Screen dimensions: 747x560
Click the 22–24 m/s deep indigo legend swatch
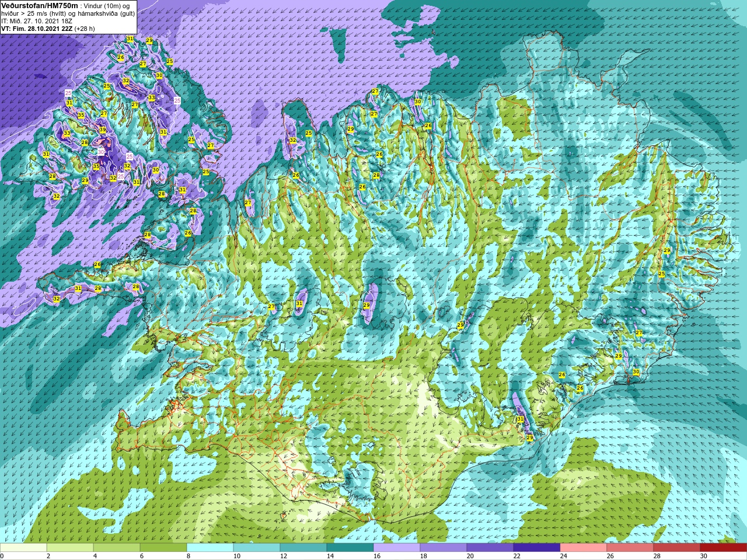(x=537, y=547)
